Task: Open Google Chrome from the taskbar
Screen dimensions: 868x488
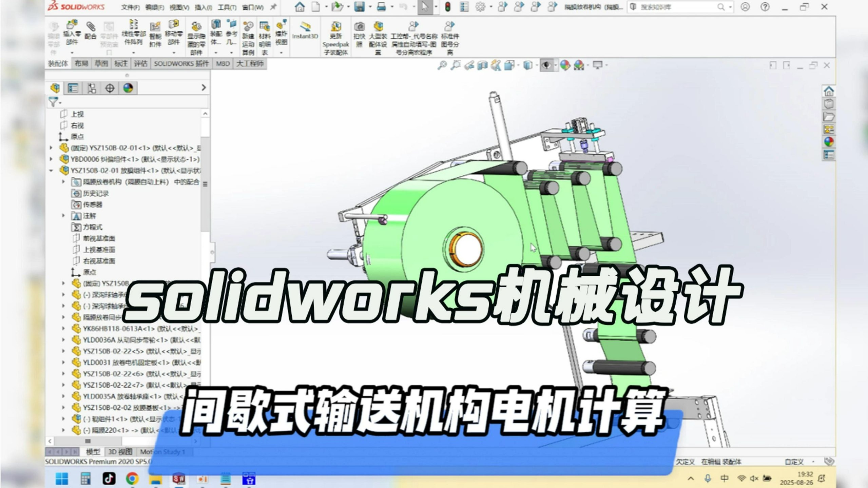Action: click(x=132, y=479)
